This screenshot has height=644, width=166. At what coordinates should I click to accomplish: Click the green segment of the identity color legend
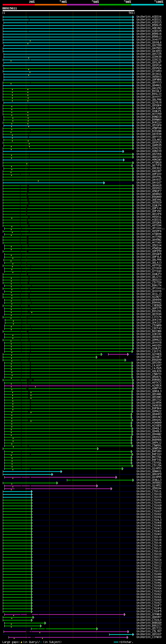click(115, 5)
